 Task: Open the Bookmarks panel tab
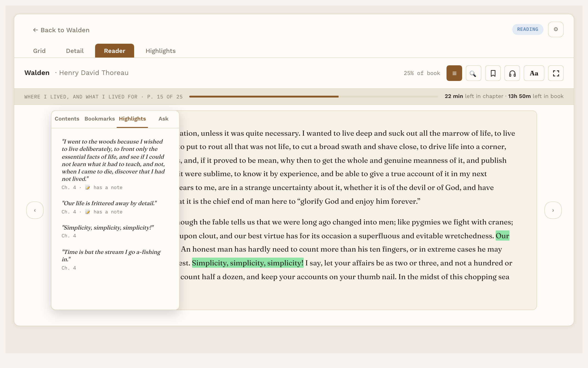point(100,119)
